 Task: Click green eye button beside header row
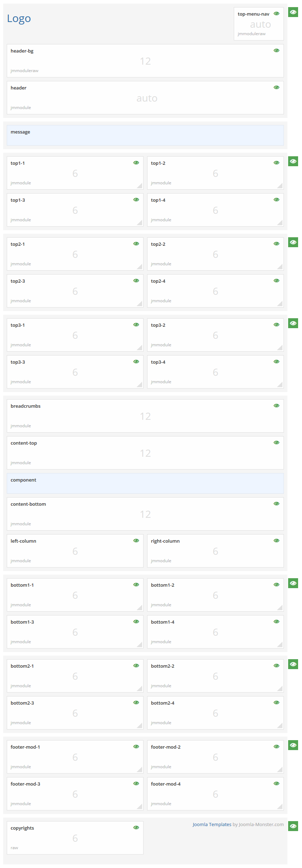pyautogui.click(x=293, y=12)
